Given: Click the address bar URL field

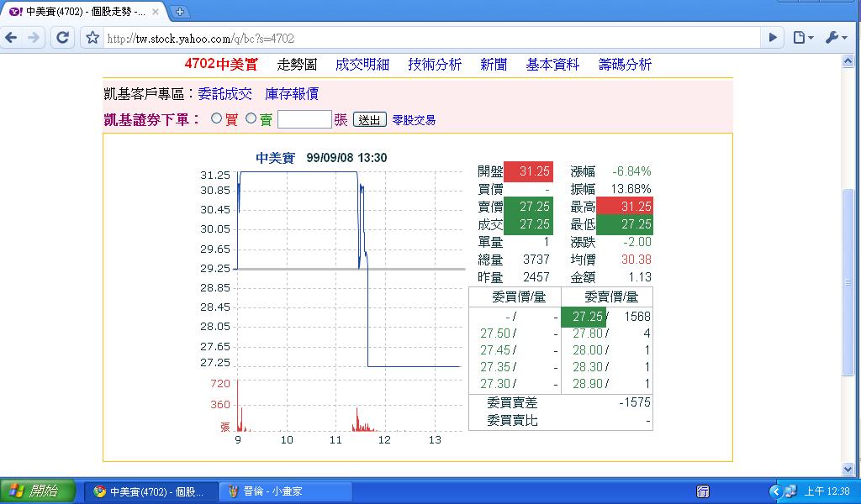Looking at the screenshot, I should coord(431,39).
